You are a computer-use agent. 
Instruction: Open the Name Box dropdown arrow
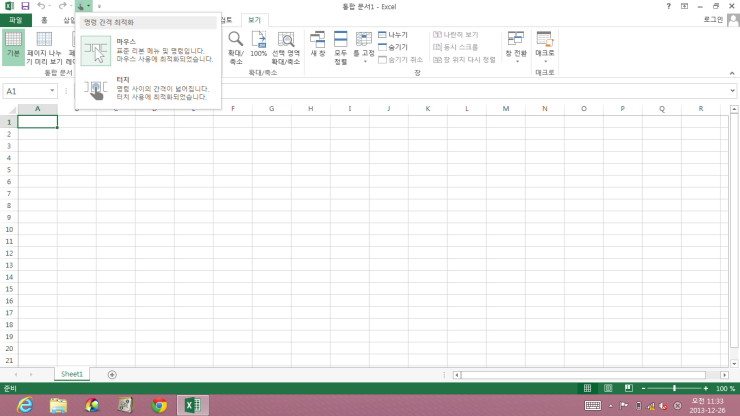click(x=52, y=91)
